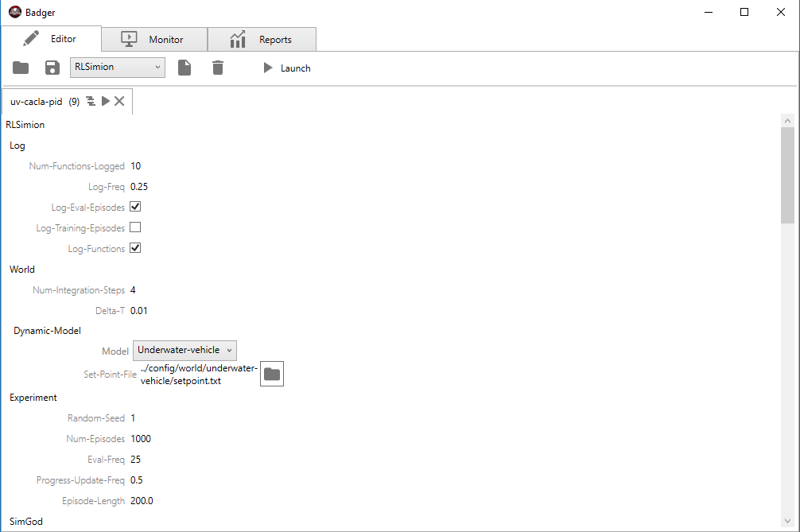The image size is (800, 532).
Task: Close the uv-cacla-pid tab
Action: tap(119, 101)
